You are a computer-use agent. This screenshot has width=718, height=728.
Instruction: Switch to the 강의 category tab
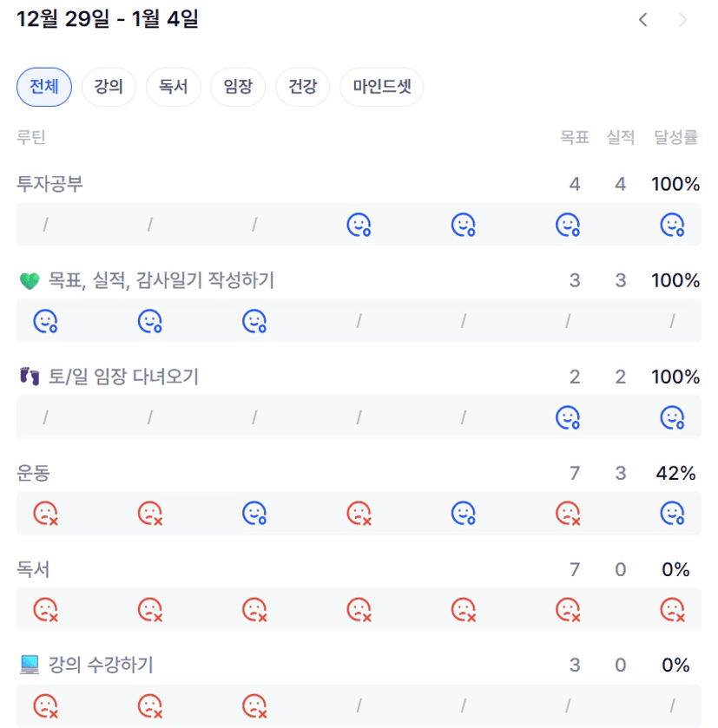[109, 87]
